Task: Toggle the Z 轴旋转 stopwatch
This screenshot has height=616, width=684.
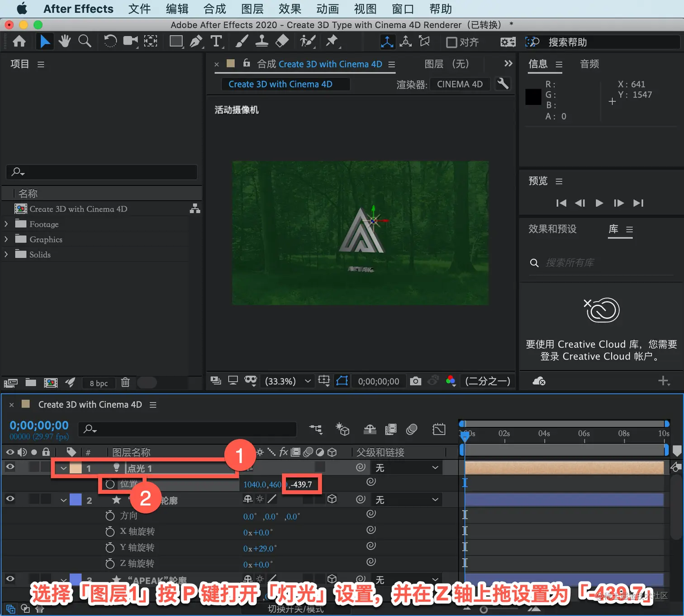Action: (x=110, y=564)
